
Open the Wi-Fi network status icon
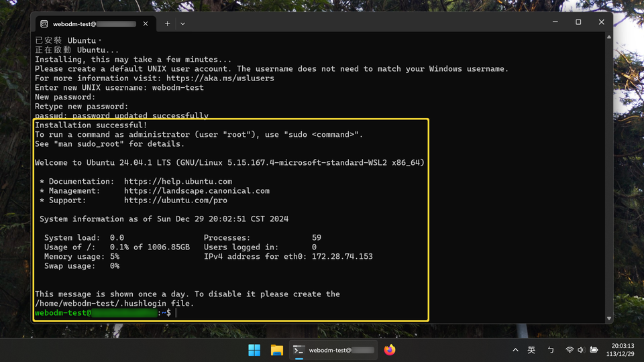(570, 350)
